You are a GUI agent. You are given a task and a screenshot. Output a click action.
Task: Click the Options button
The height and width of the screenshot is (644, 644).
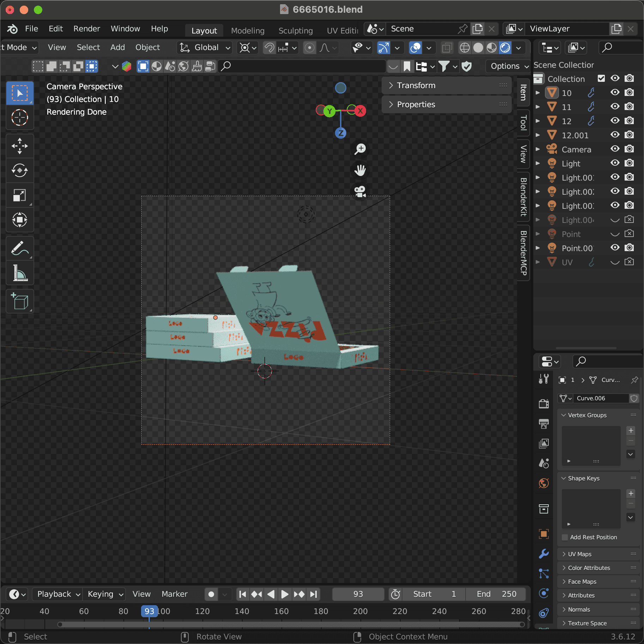508,66
